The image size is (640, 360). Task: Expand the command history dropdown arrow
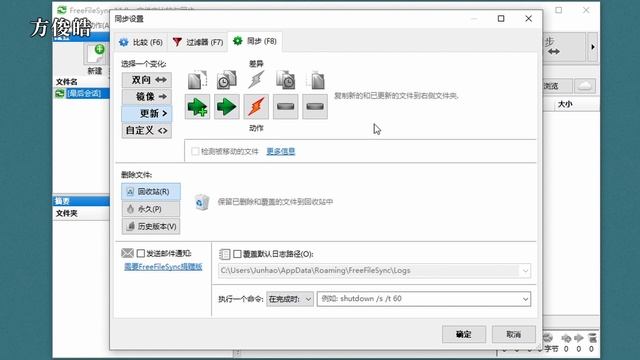point(525,299)
